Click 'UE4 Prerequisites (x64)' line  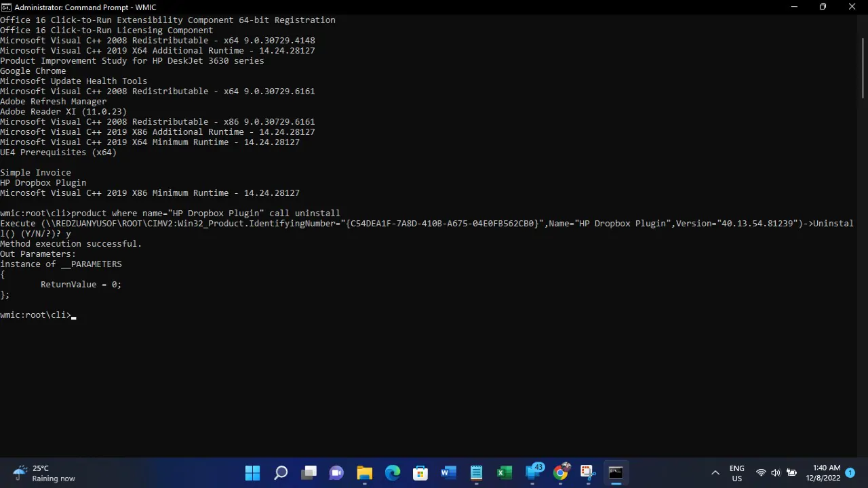tap(58, 152)
